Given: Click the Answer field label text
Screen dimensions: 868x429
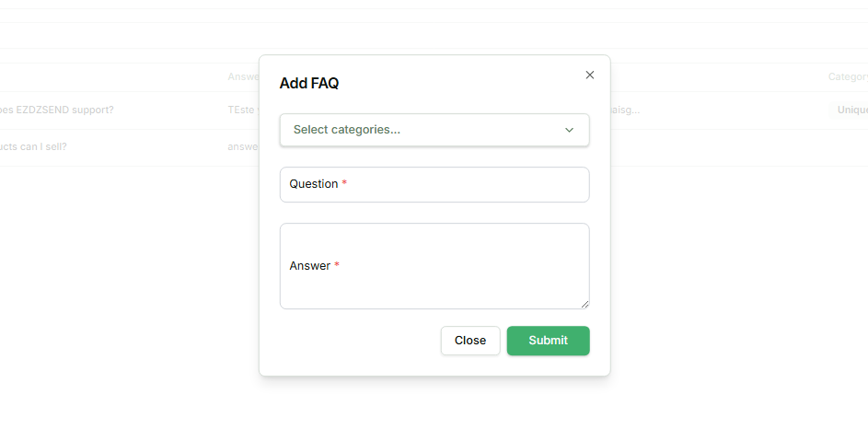Looking at the screenshot, I should coord(310,266).
